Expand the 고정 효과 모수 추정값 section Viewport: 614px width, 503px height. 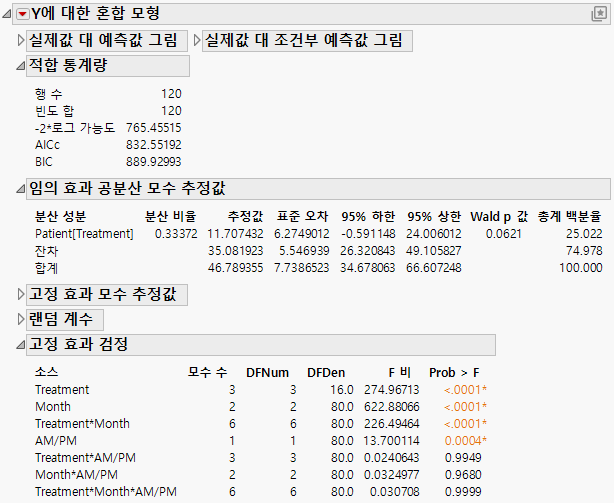(x=21, y=294)
